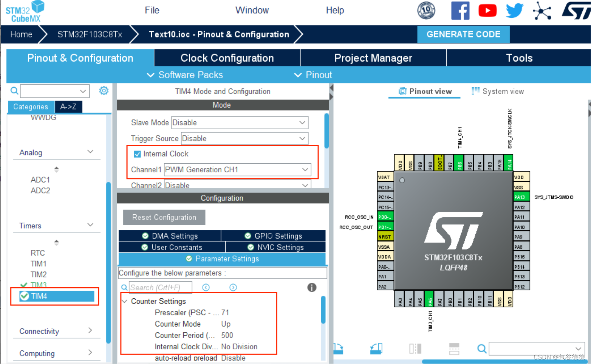Click Reset Configuration button

click(164, 217)
